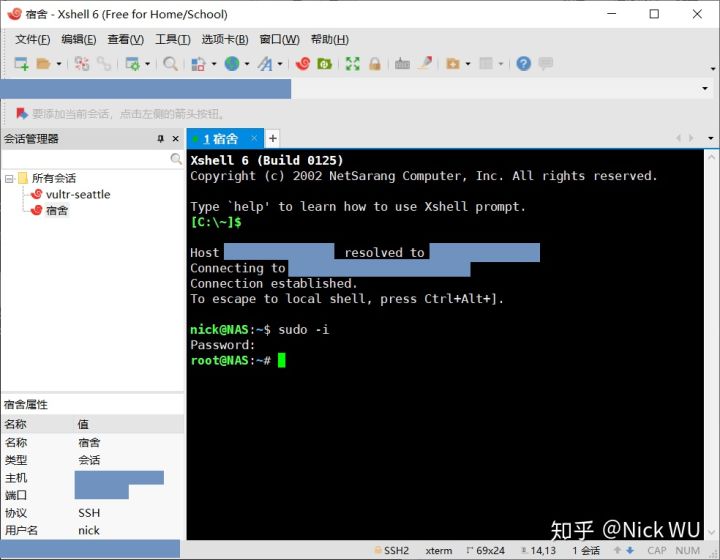Click the color scheme toolbar icon

(x=198, y=64)
